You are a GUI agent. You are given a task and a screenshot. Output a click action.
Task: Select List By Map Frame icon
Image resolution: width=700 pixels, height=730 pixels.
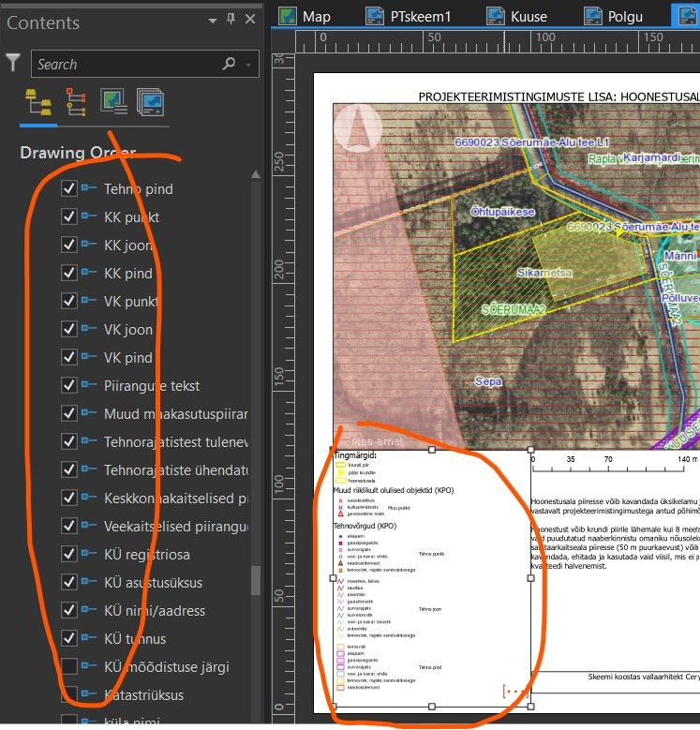click(113, 101)
